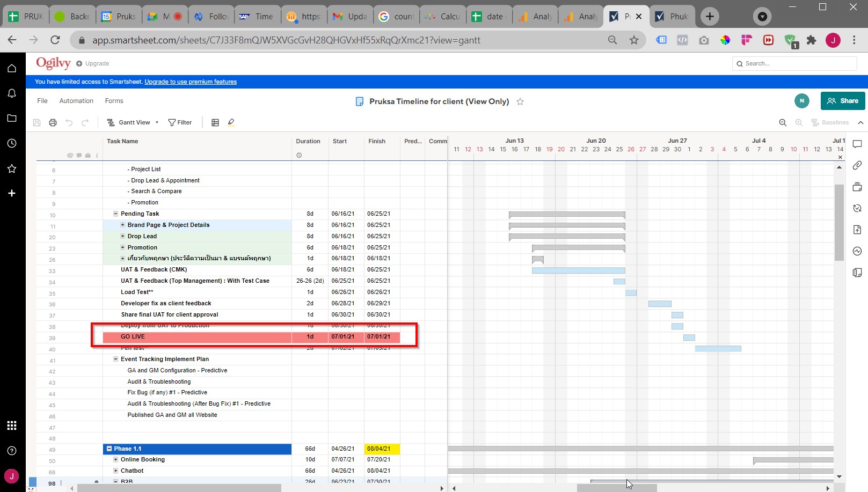868x492 pixels.
Task: Click the Redo arrow in the toolbar
Action: click(x=85, y=122)
